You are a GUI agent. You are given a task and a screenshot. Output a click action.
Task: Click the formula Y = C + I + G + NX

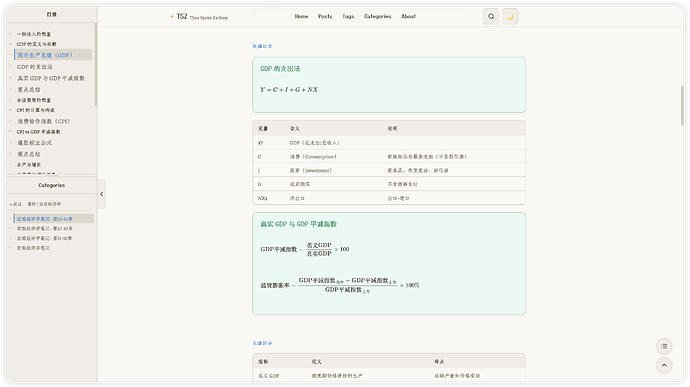(x=289, y=89)
